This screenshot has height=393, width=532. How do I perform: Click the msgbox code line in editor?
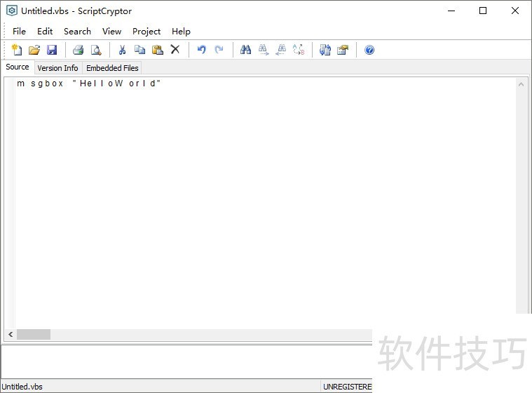click(88, 84)
